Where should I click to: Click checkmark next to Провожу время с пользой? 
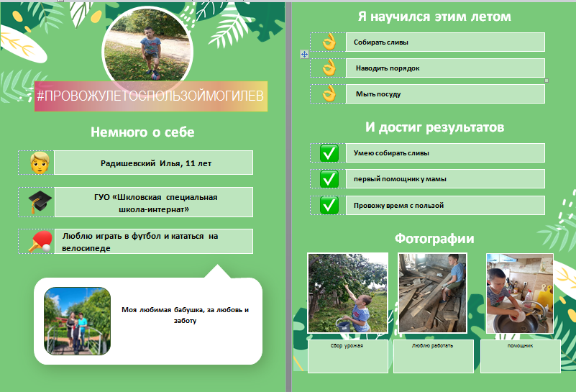click(x=329, y=205)
